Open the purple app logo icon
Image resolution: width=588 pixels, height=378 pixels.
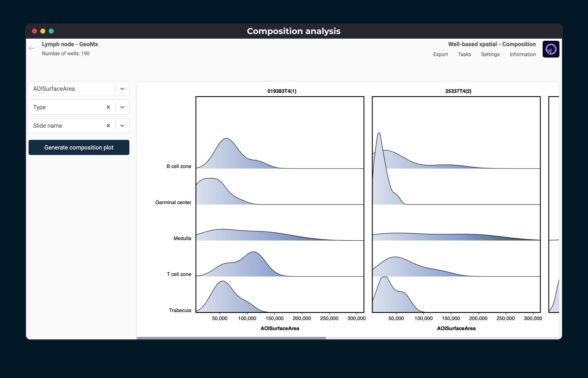551,49
